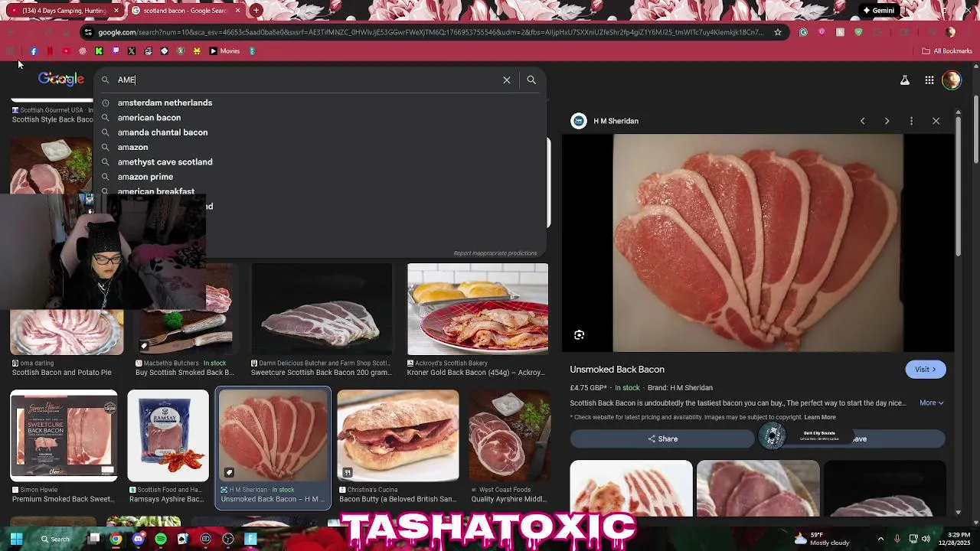Image resolution: width=980 pixels, height=551 pixels.
Task: Show previous image in preview panel
Action: (x=862, y=121)
